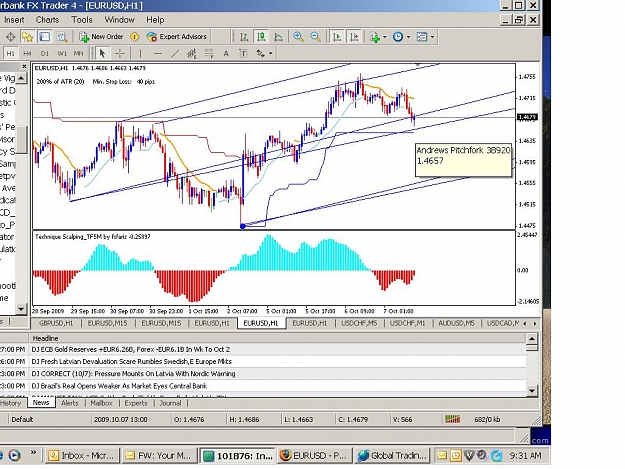The width and height of the screenshot is (625, 469).
Task: Click Navigator panel scroll down arrow
Action: pyautogui.click(x=21, y=308)
